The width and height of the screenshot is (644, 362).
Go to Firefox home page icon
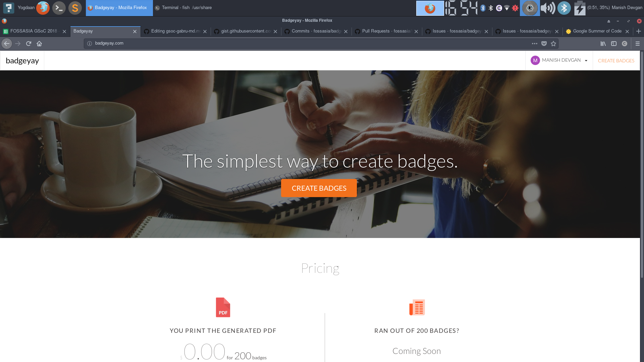coord(39,44)
